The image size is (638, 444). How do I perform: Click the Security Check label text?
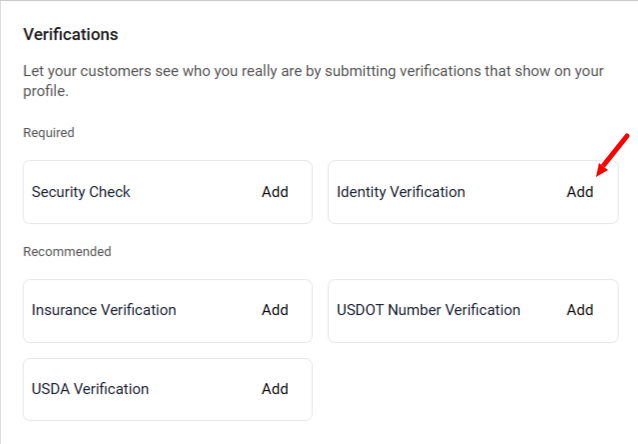(81, 192)
